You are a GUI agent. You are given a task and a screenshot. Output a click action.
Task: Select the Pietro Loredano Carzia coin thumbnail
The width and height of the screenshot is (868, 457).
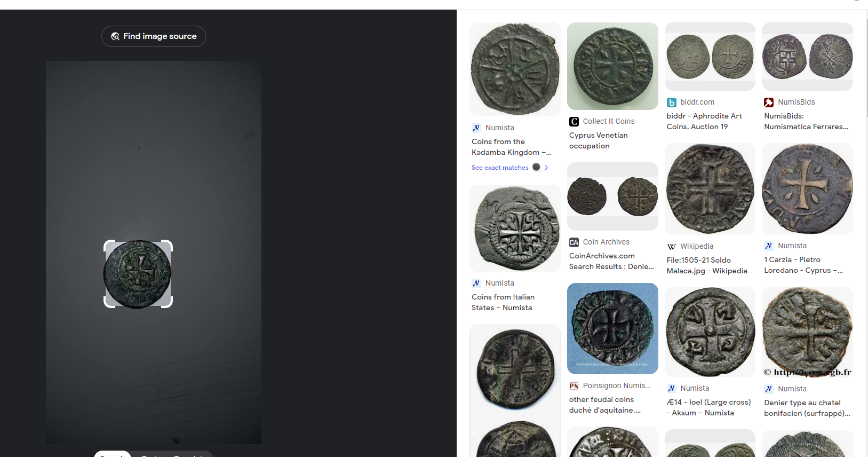tap(807, 189)
